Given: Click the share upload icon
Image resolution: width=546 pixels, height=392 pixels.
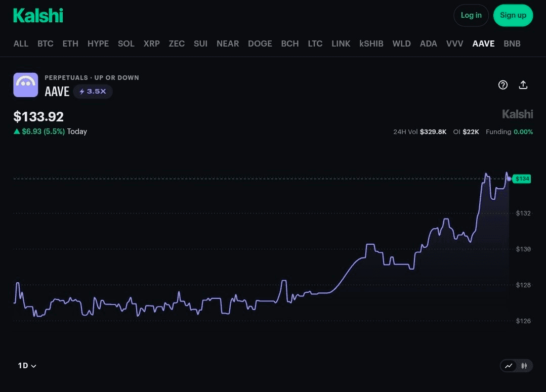Looking at the screenshot, I should [523, 85].
